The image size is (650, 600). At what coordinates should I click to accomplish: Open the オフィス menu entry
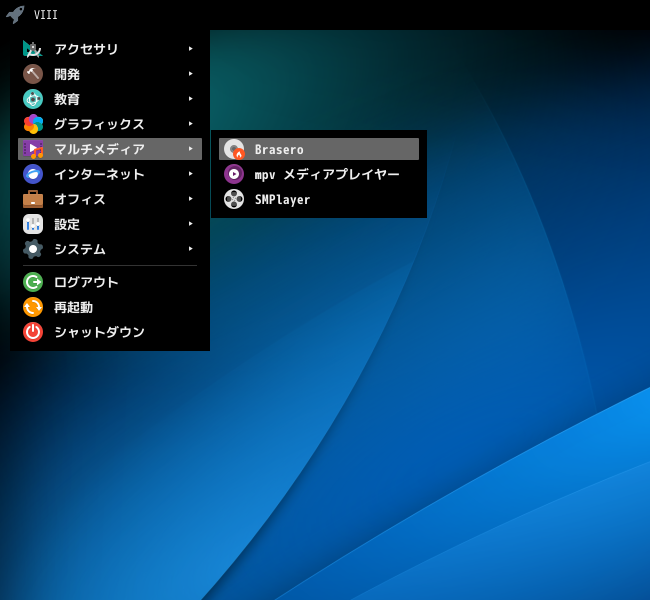point(110,199)
